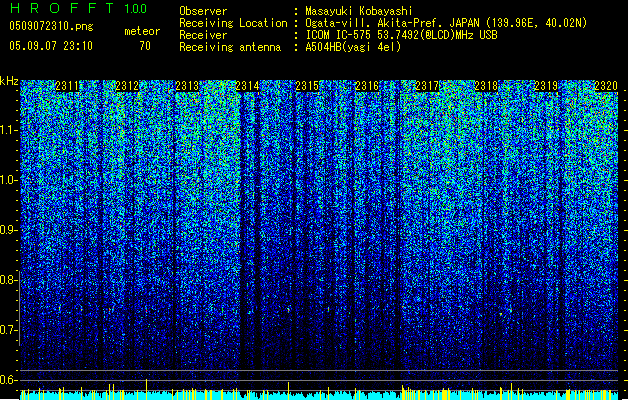The image size is (629, 400).
Task: Click the 0.7 kHz axis tick label
Action: point(9,330)
